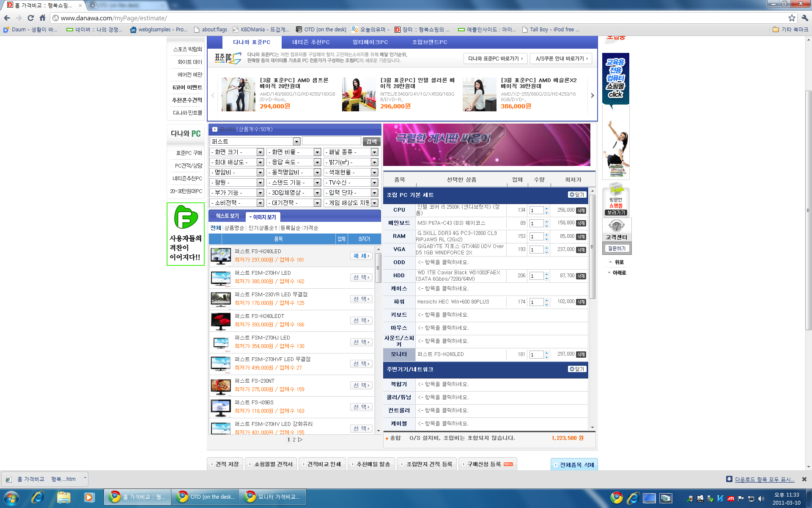Select 퍼스트 FSM-270HV LED with 선택 button

(x=361, y=278)
